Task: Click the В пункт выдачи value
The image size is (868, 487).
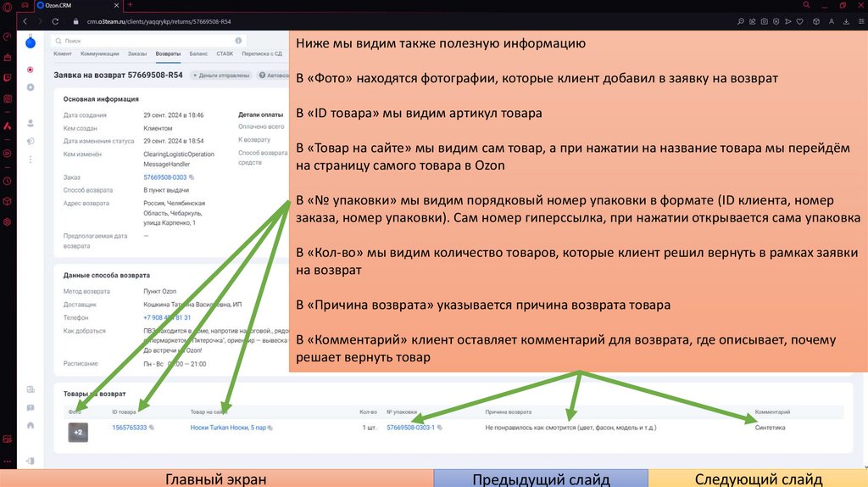Action: click(x=166, y=190)
